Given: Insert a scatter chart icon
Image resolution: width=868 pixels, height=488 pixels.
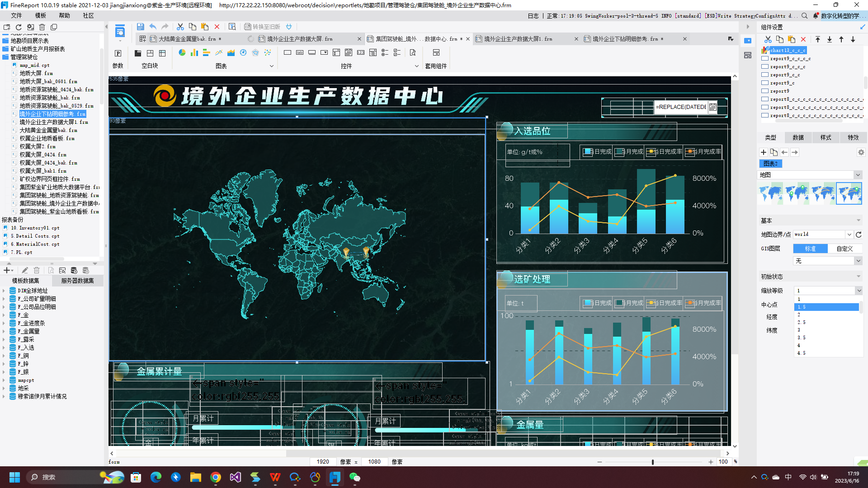Looking at the screenshot, I should tap(268, 53).
